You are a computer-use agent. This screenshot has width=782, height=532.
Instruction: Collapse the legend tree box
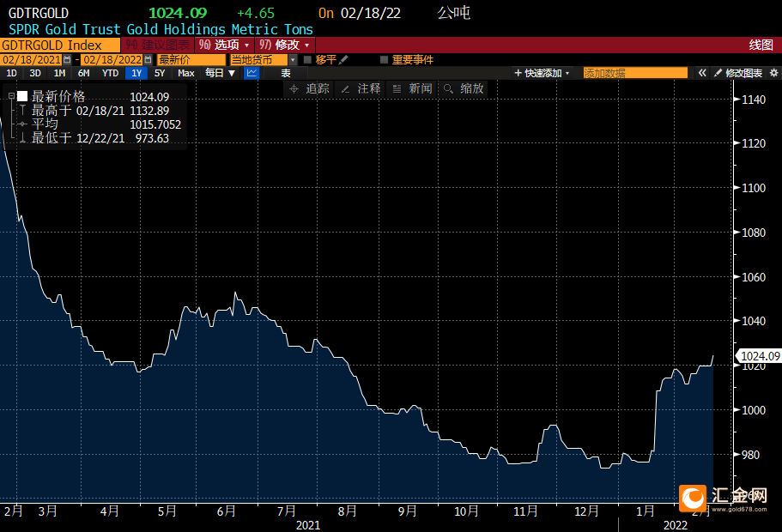11,96
